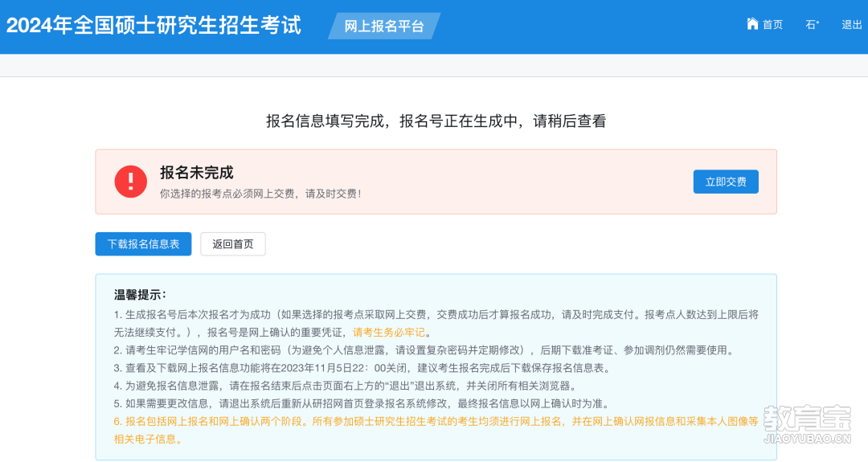The height and width of the screenshot is (462, 868).
Task: Click the 你选择的报考点必须网上交费 notice text
Action: [260, 194]
